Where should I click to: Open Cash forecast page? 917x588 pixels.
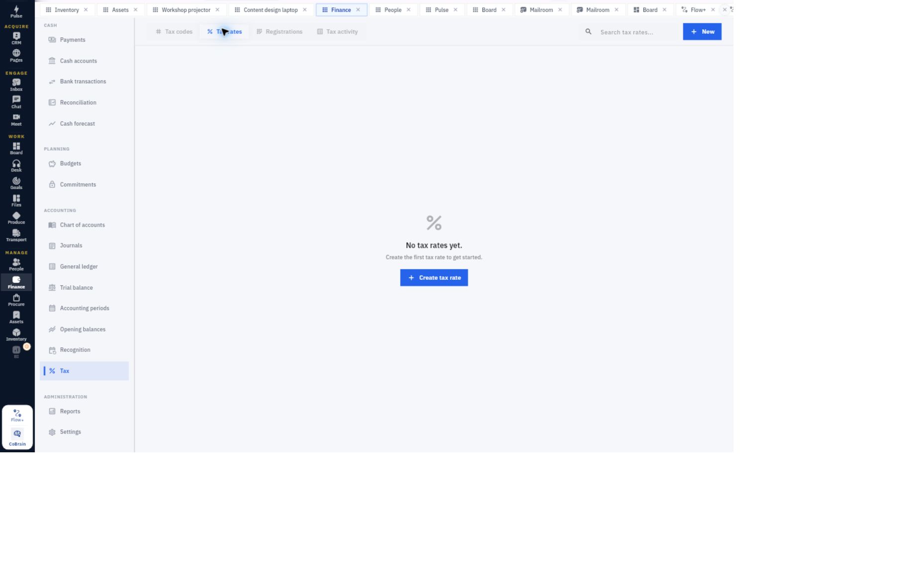85,124
